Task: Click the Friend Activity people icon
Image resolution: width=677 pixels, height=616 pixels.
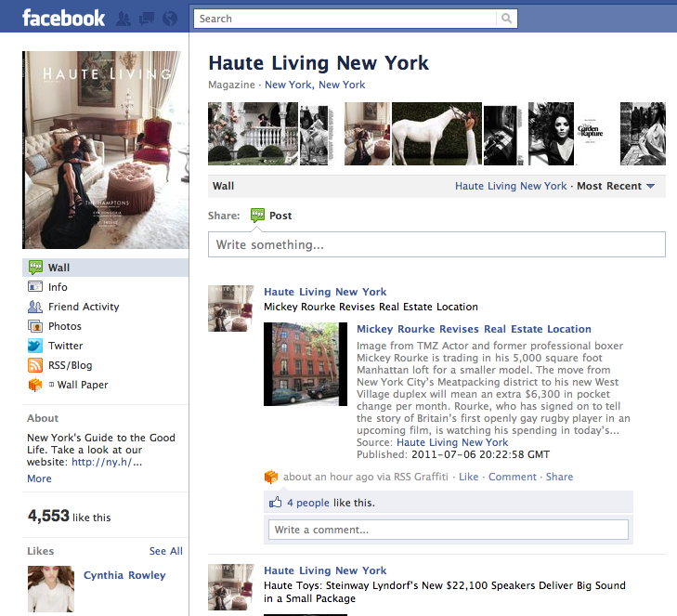Action: (35, 307)
